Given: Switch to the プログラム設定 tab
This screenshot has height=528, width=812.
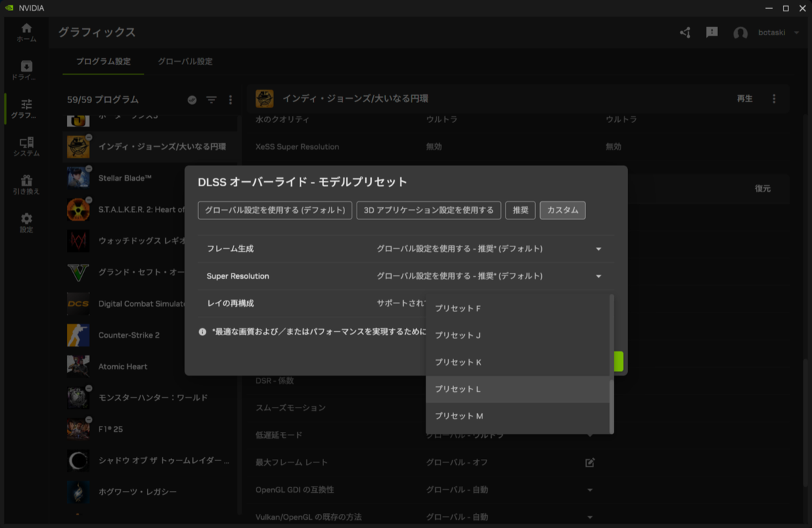Looking at the screenshot, I should (x=103, y=60).
